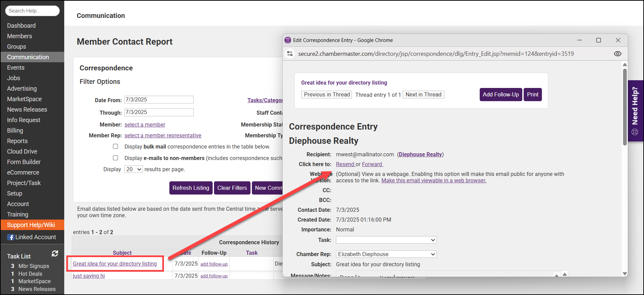Click the lifebuoy icon on Need Help tab
The height and width of the screenshot is (295, 644).
635,132
